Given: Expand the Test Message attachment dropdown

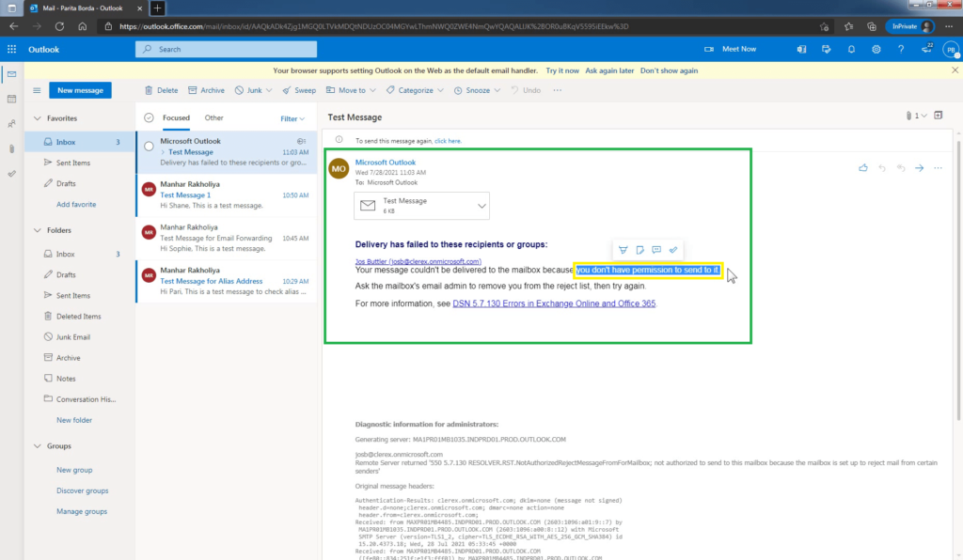Looking at the screenshot, I should tap(481, 206).
